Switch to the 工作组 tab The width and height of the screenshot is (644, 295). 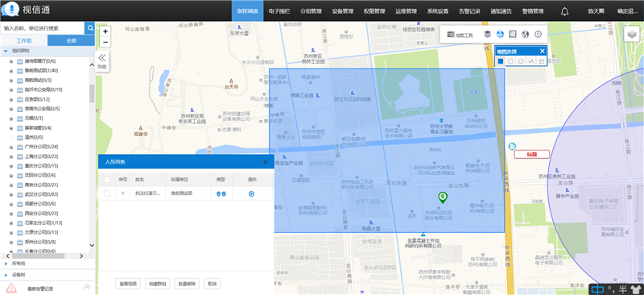click(24, 40)
